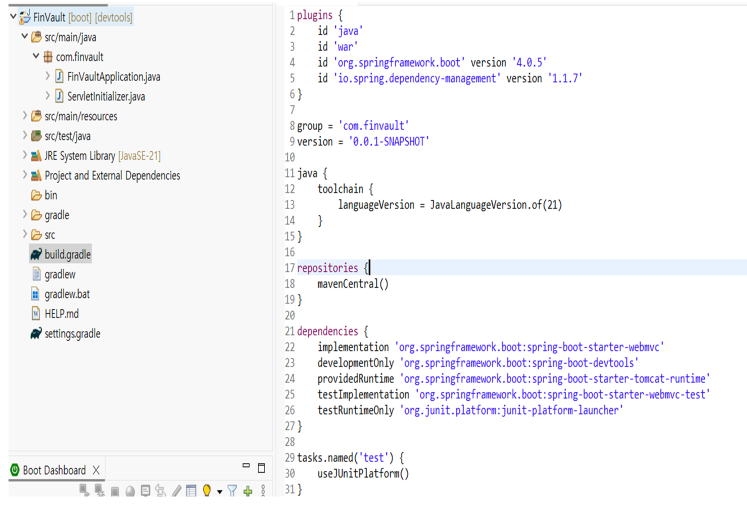Click the pencil edit icon
The image size is (747, 526).
(x=177, y=491)
